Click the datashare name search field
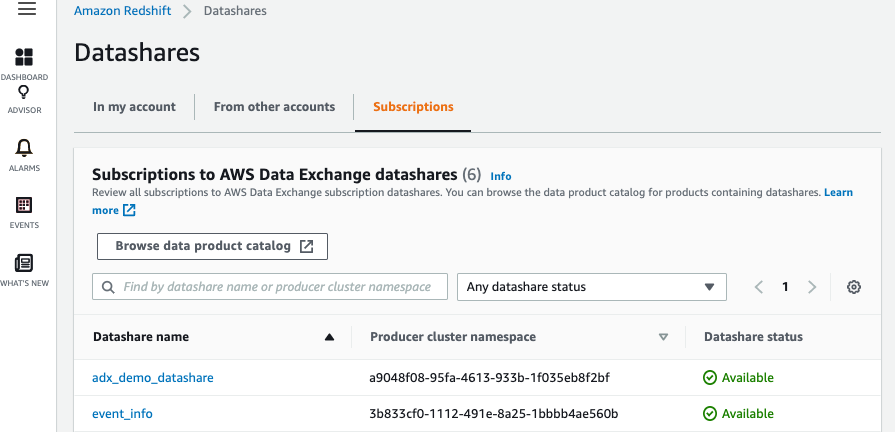Viewport: 895px width, 432px height. tap(280, 287)
